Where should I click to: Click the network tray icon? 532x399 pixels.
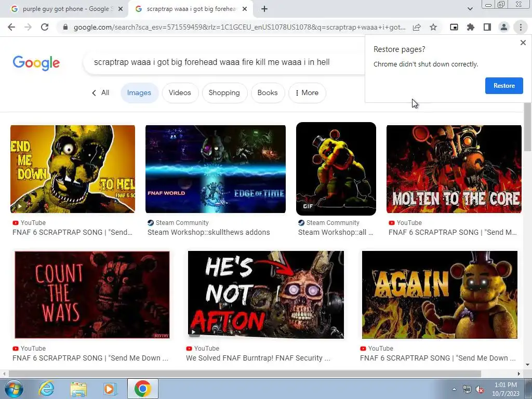coord(467,390)
